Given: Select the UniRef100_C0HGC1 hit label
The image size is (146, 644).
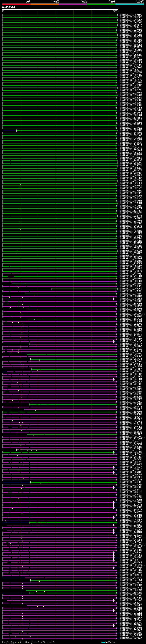Looking at the screenshot, I should tap(131, 289).
